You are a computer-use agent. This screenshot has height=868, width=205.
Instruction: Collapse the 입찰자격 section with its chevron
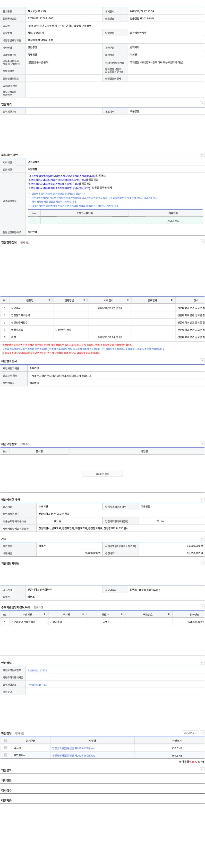(202, 104)
